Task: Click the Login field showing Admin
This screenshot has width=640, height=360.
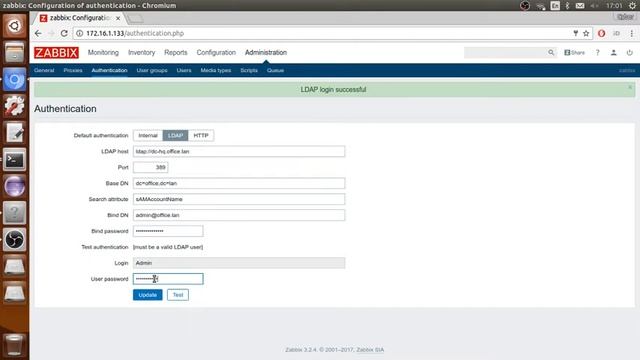Action: point(239,263)
